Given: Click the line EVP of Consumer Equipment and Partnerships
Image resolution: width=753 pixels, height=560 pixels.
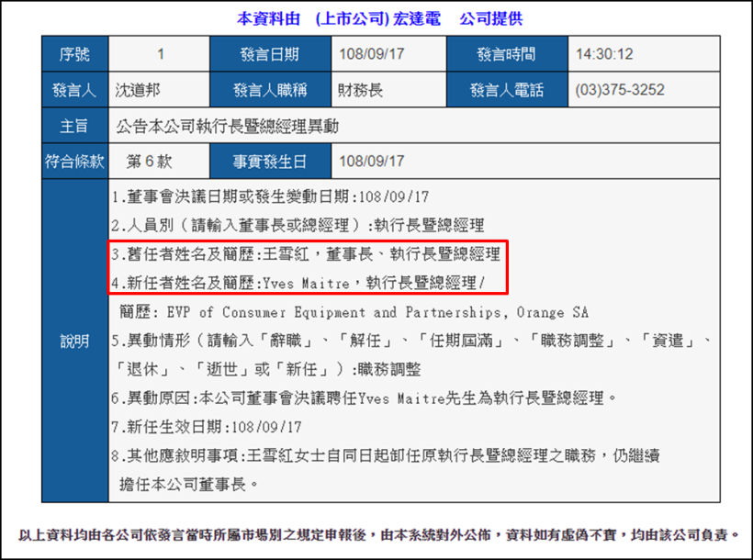Looking at the screenshot, I should tap(354, 312).
